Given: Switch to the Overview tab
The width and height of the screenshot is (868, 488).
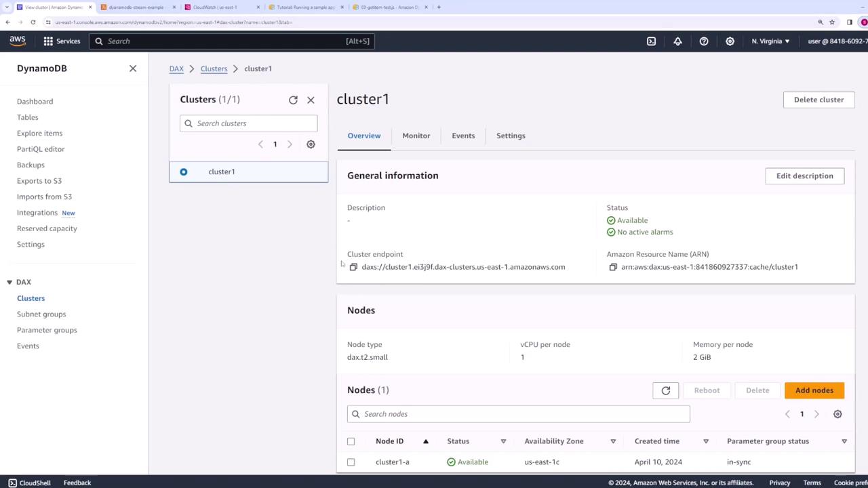Looking at the screenshot, I should (x=364, y=136).
